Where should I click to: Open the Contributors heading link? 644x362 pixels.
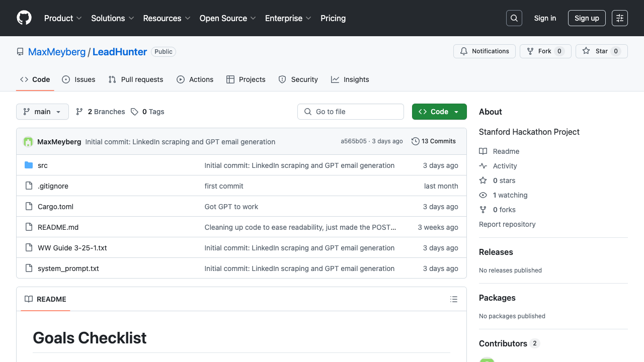pos(509,343)
